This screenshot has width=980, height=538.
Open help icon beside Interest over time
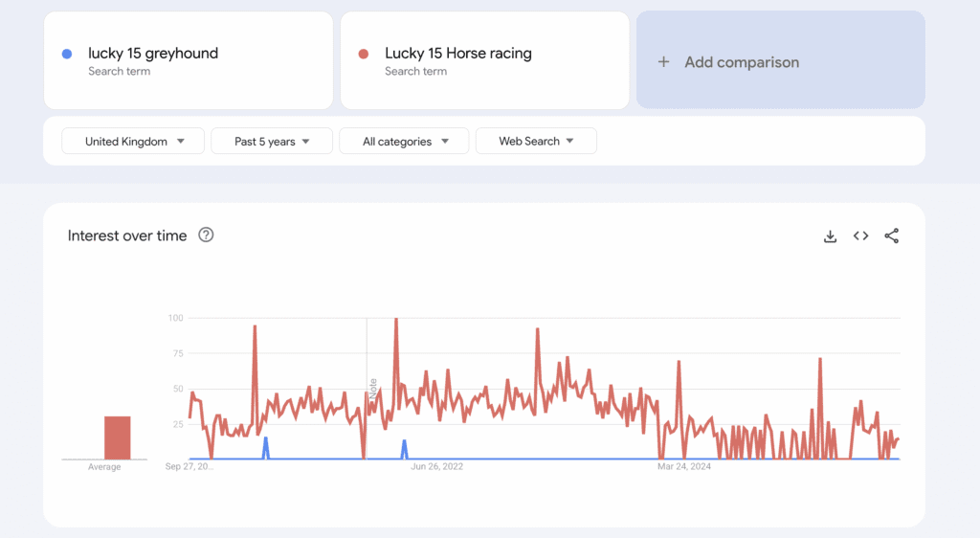(x=206, y=235)
